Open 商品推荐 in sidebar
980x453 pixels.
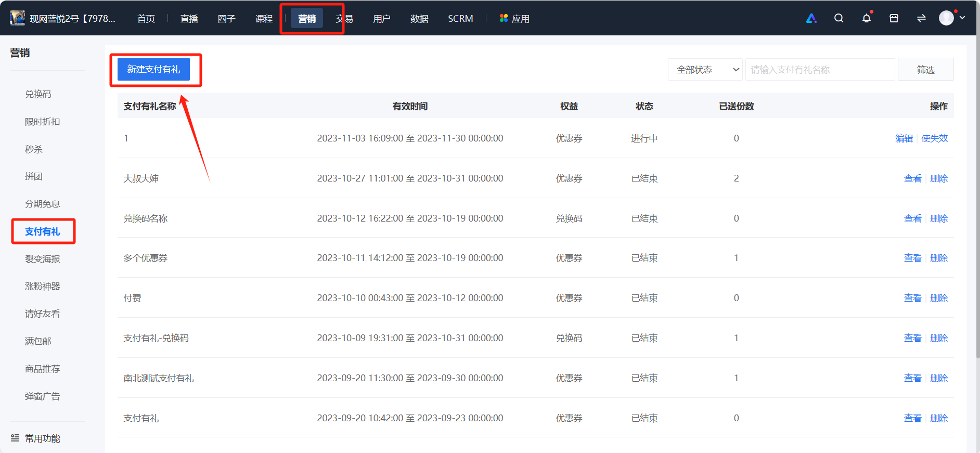tap(43, 369)
